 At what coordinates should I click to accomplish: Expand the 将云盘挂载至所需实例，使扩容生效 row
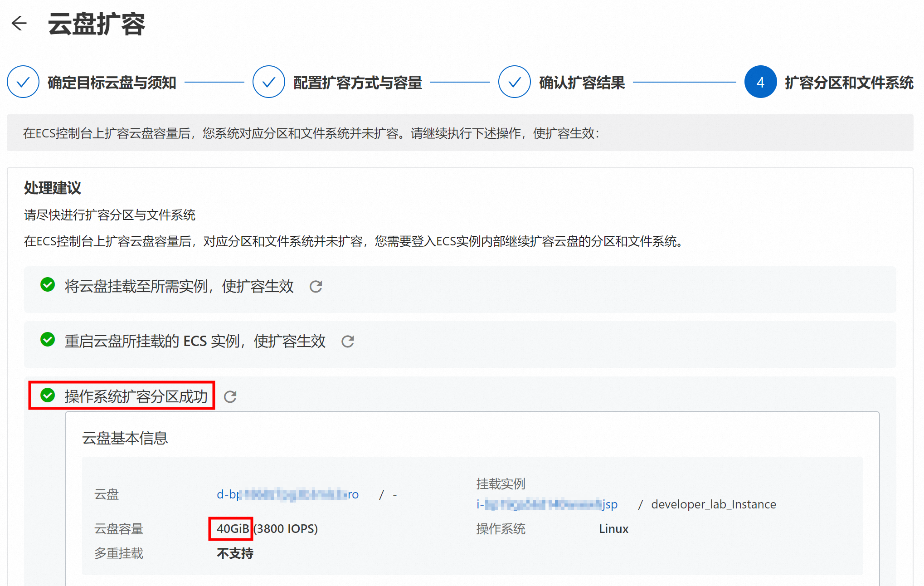179,287
